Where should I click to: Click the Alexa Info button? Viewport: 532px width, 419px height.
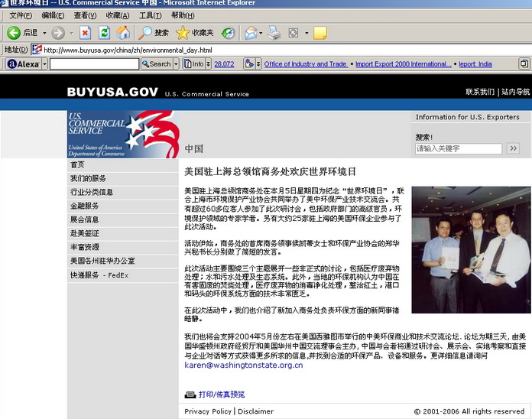click(x=193, y=63)
